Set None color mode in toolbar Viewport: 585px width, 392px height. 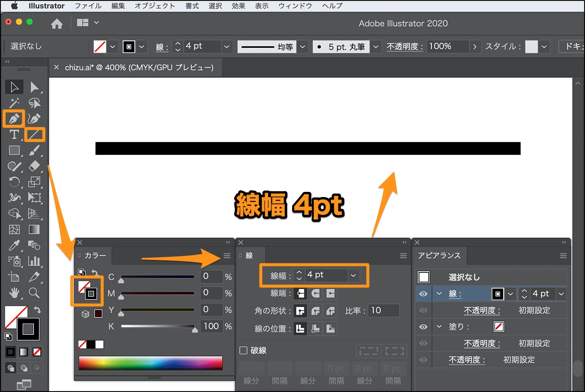tap(37, 352)
